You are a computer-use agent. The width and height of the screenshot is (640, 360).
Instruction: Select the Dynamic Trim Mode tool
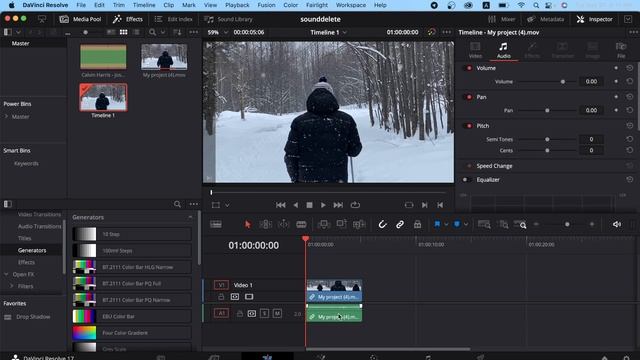283,224
